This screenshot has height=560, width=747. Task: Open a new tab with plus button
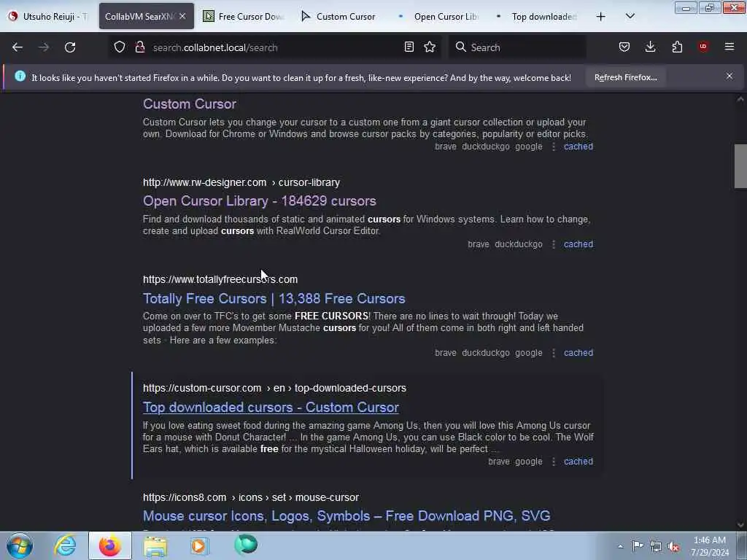(x=601, y=17)
